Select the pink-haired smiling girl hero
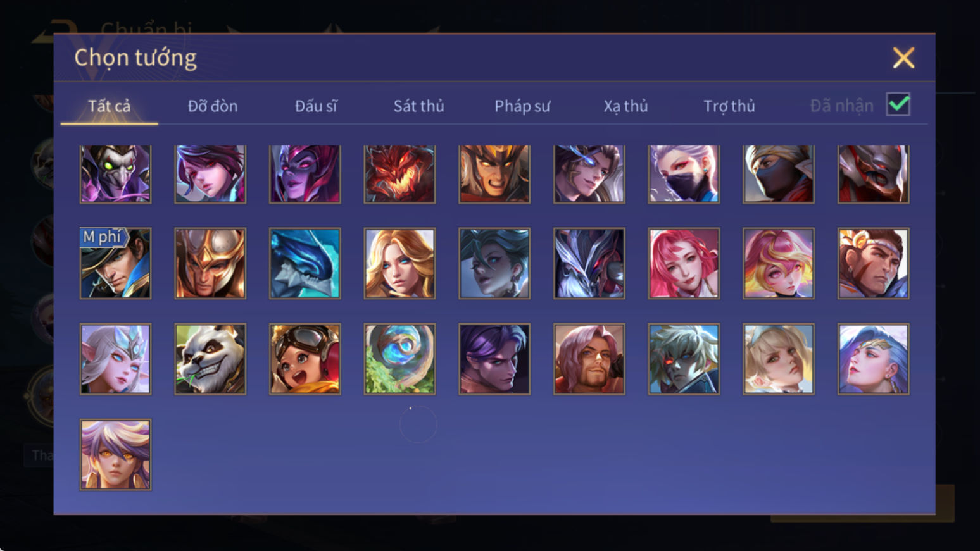 684,263
